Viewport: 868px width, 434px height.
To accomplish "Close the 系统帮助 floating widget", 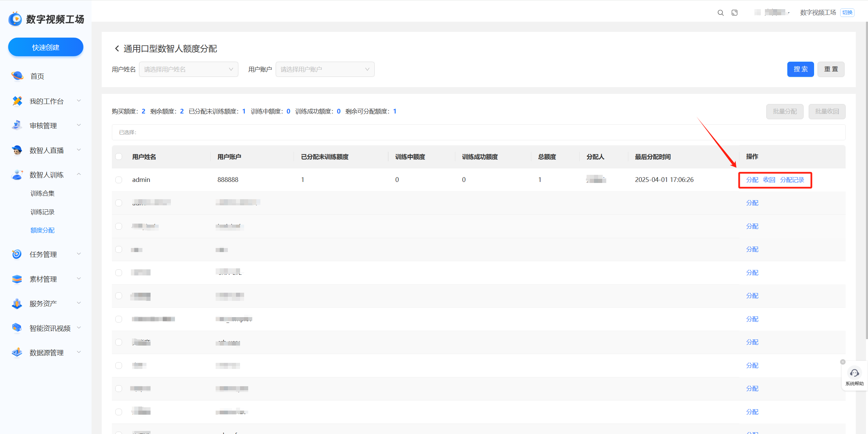I will point(843,362).
